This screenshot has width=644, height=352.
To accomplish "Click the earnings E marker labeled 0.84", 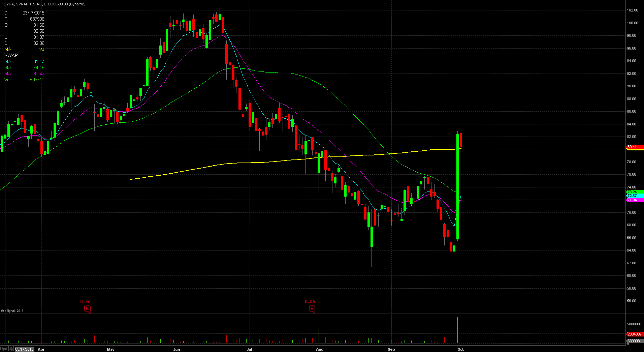I will coord(312,309).
